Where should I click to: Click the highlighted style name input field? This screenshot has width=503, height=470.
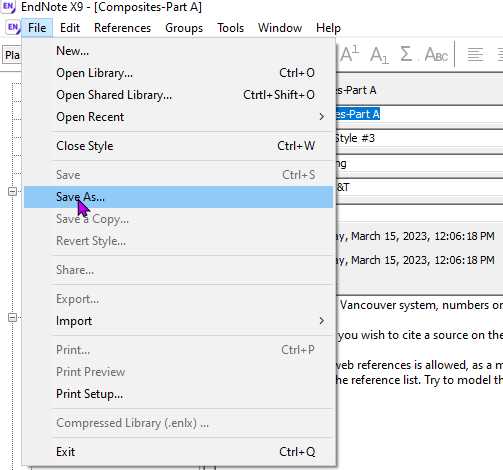click(419, 114)
